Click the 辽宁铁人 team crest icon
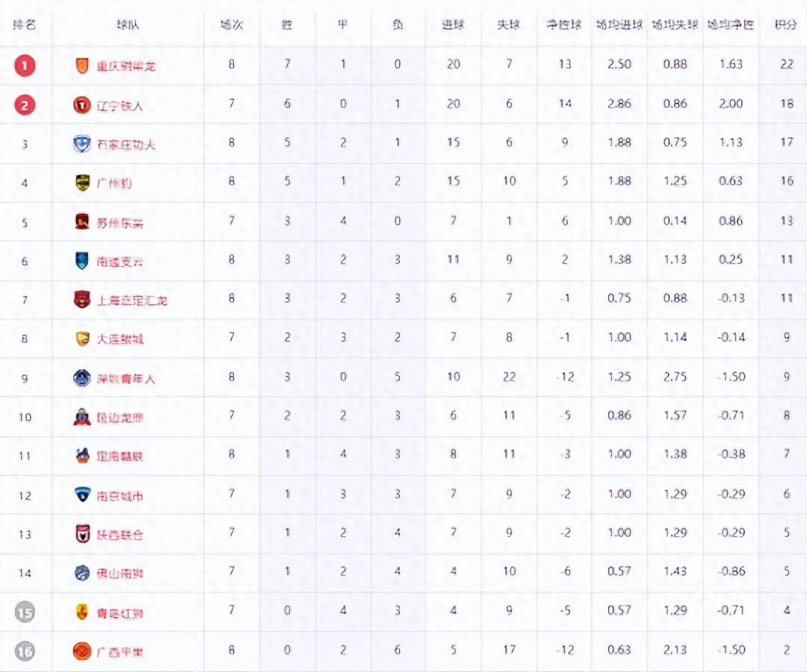Screen dimensions: 807x672 [83, 105]
